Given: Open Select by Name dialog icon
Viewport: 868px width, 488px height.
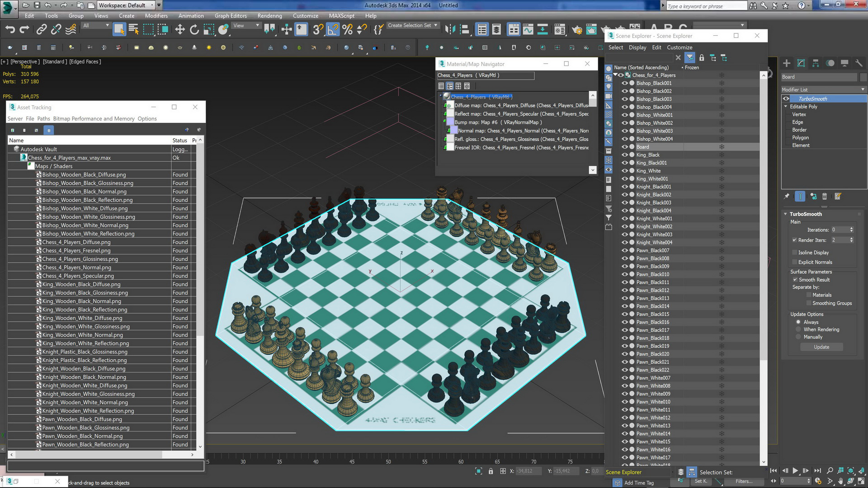Looking at the screenshot, I should point(134,30).
